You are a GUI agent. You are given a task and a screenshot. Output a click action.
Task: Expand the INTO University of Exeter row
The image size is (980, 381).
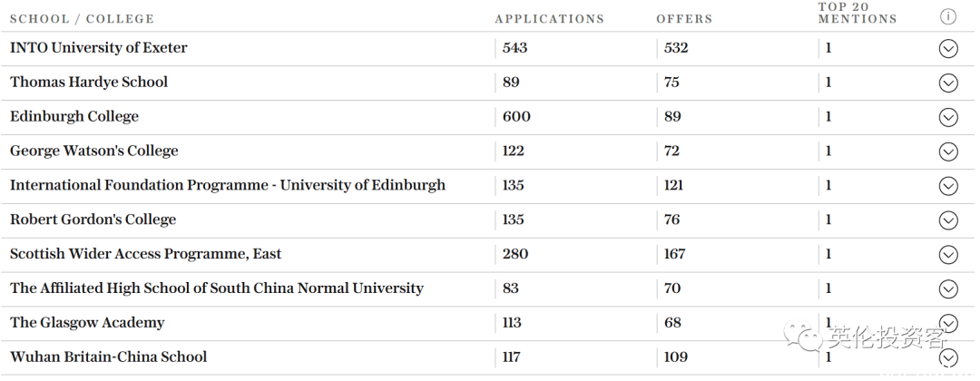coord(948,48)
